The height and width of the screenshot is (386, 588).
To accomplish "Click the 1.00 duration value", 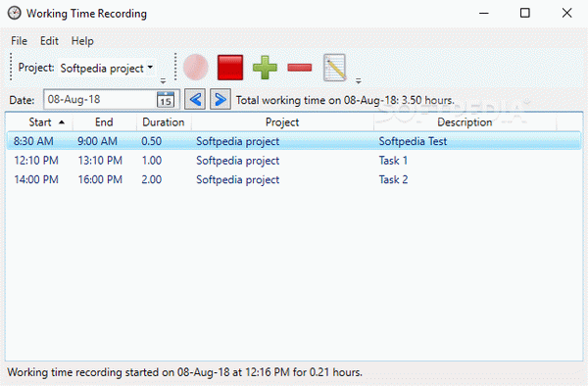I will (x=152, y=161).
